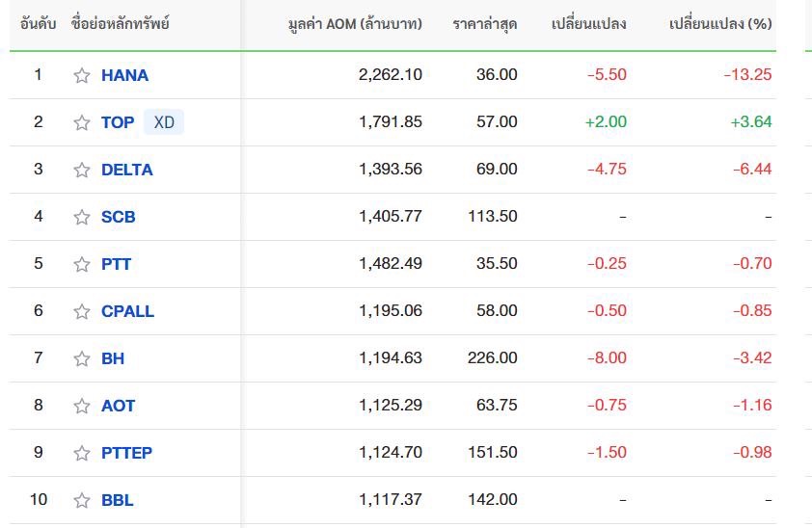The width and height of the screenshot is (812, 528).
Task: Mark BH as favorite with star icon
Action: point(81,358)
